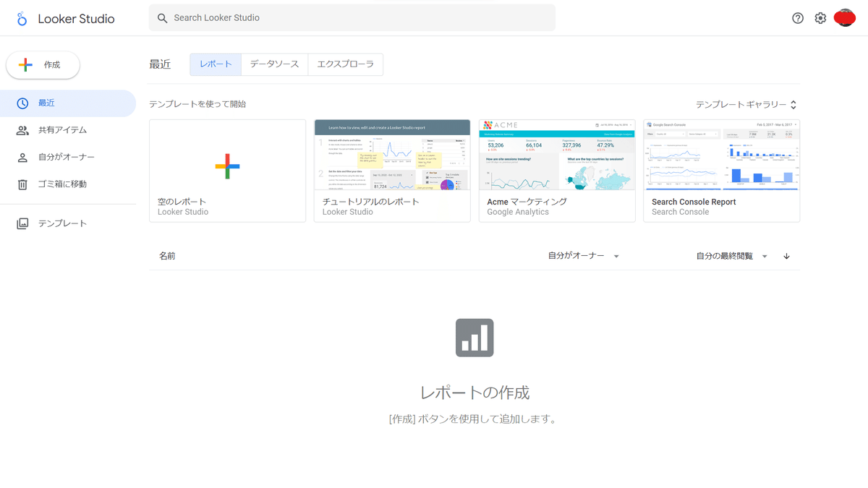Click the 最近 page heading
Viewport: 868px width, 488px height.
(160, 64)
